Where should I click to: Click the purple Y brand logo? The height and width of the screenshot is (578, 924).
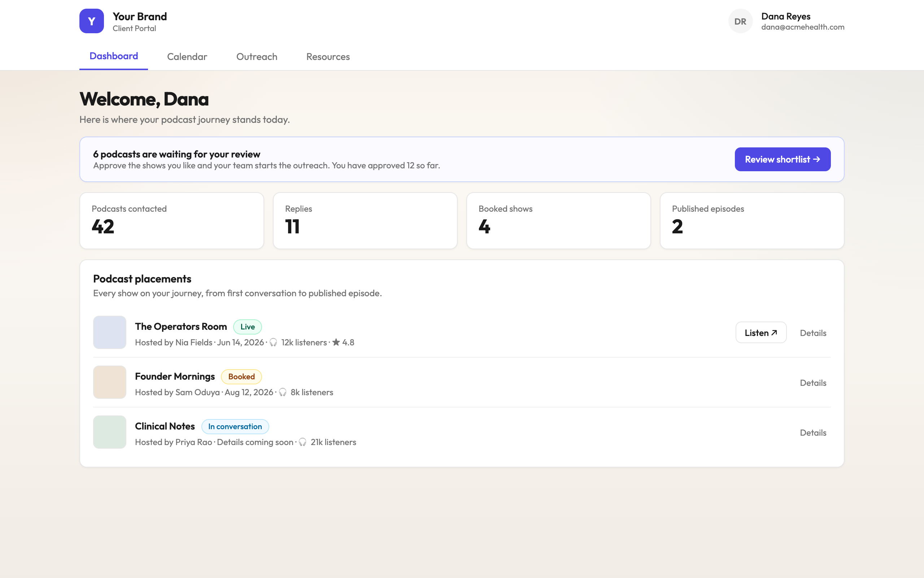(x=92, y=21)
